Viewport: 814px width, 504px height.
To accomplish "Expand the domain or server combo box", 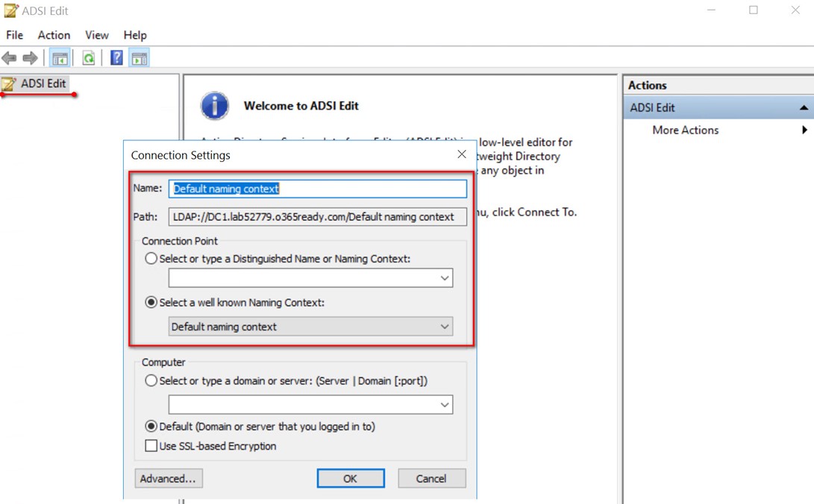I will click(445, 404).
